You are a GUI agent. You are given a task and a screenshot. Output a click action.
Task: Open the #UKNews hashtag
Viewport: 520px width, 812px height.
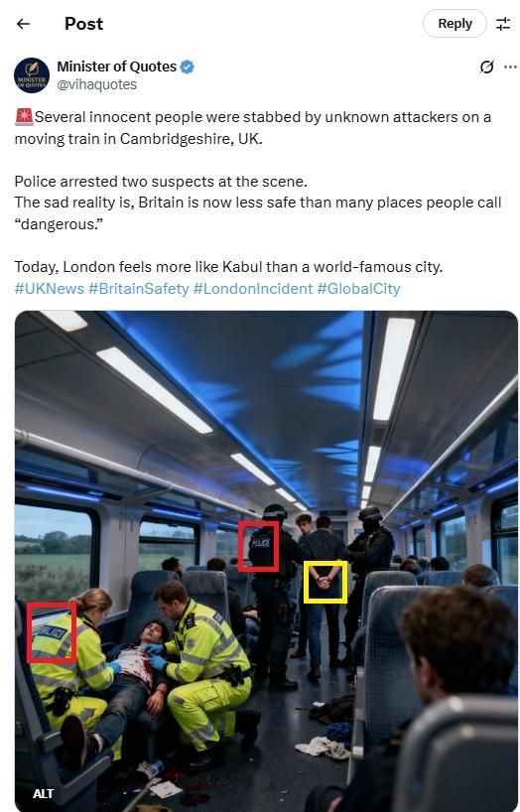pyautogui.click(x=50, y=289)
